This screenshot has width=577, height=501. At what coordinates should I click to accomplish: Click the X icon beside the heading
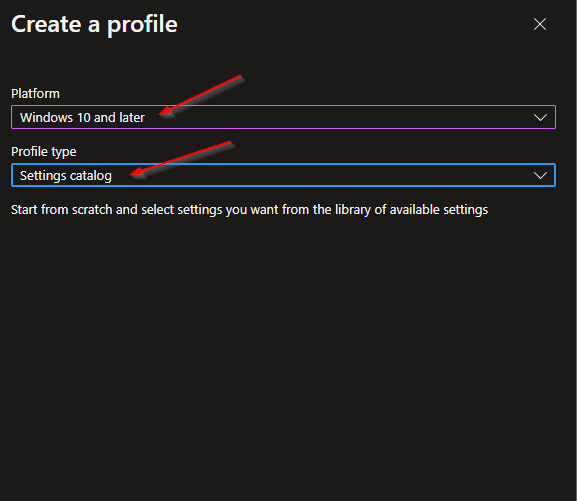[539, 24]
